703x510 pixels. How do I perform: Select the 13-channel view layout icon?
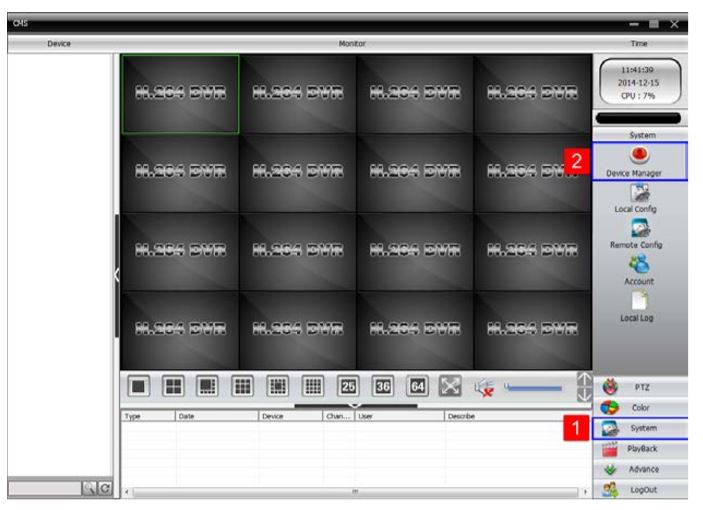[x=278, y=386]
